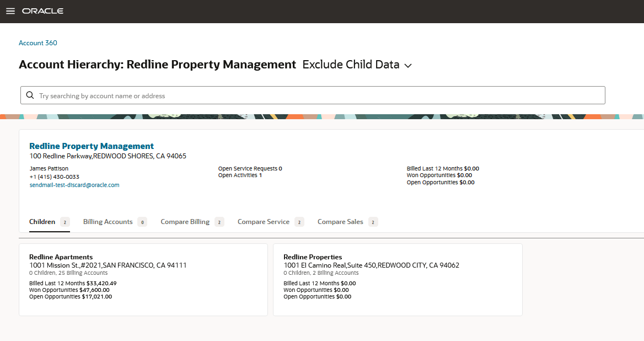This screenshot has width=644, height=341.
Task: Click the Children tab
Action: (x=41, y=221)
